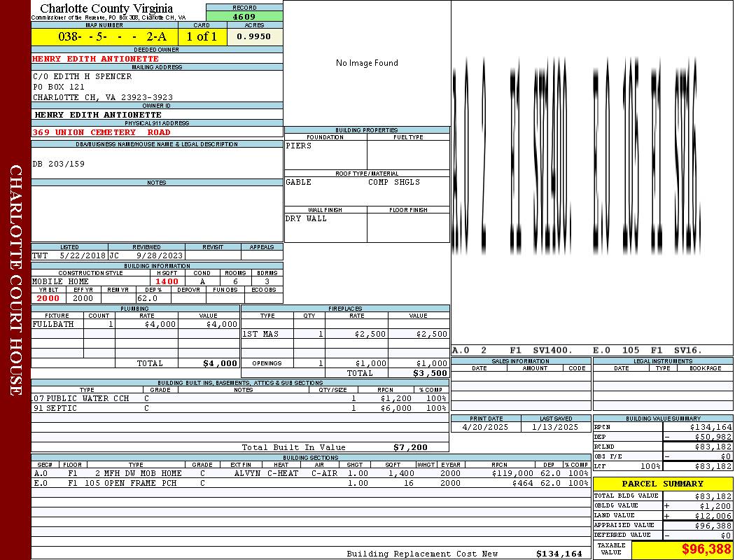Select last saved date 1/13/2025
This screenshot has height=560, width=735.
(555, 428)
